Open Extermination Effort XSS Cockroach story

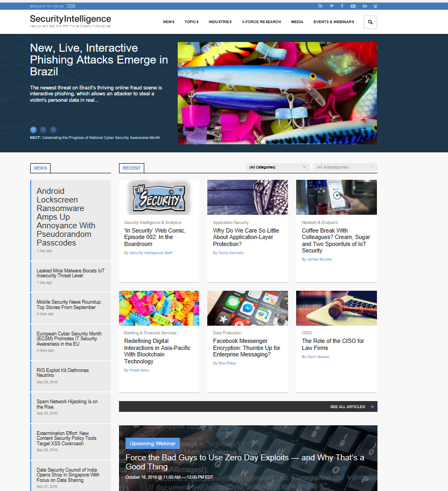point(66,438)
